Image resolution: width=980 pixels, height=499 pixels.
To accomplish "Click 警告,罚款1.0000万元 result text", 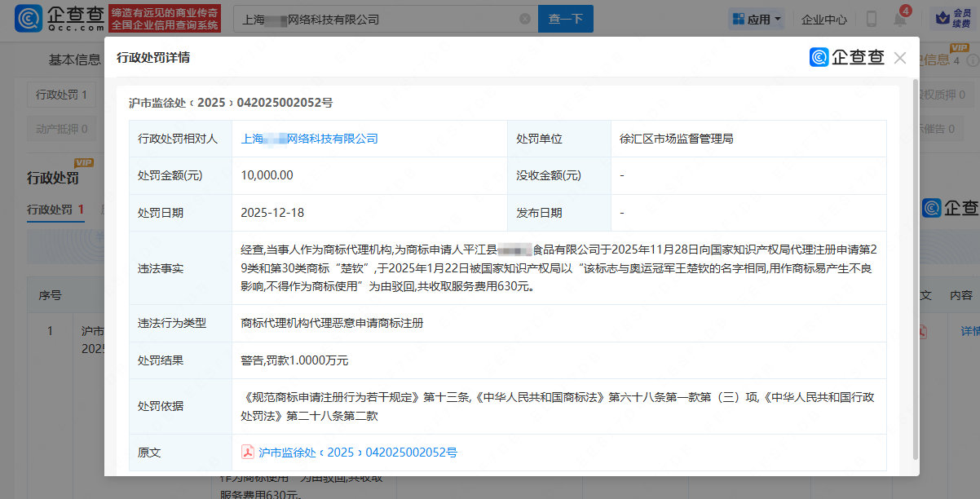I will [x=294, y=360].
